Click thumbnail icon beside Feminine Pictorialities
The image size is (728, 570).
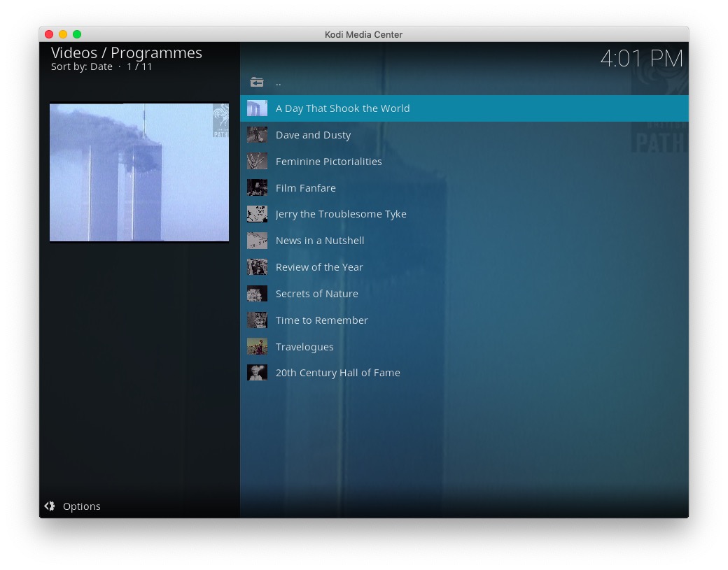click(x=257, y=162)
